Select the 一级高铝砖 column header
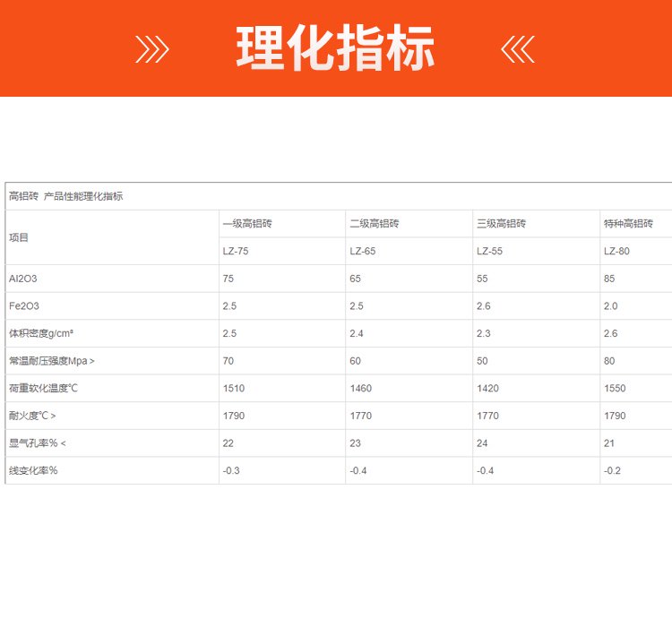 (x=247, y=224)
